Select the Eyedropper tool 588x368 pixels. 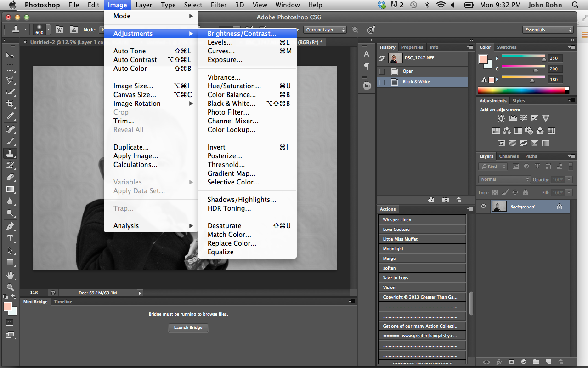[x=10, y=116]
